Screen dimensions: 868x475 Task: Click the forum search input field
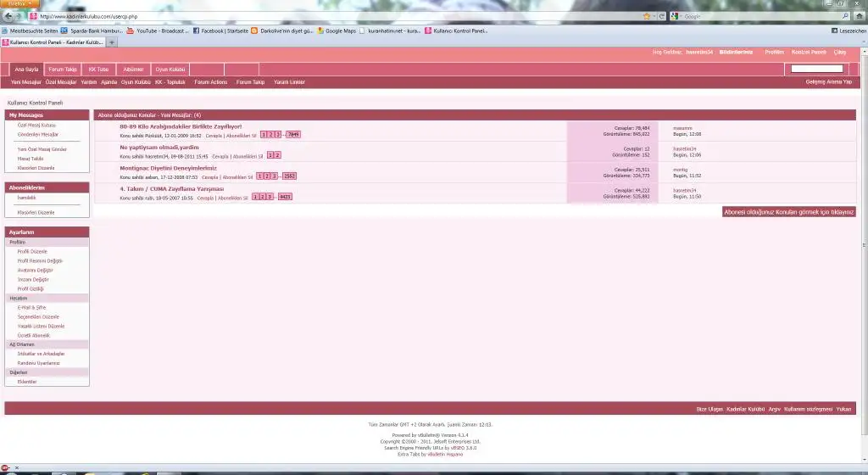[815, 69]
